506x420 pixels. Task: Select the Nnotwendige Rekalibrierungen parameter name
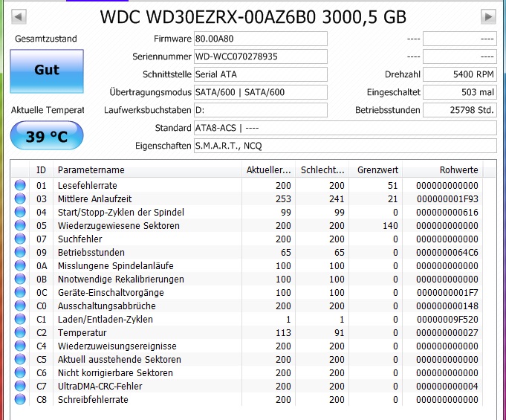pos(120,280)
